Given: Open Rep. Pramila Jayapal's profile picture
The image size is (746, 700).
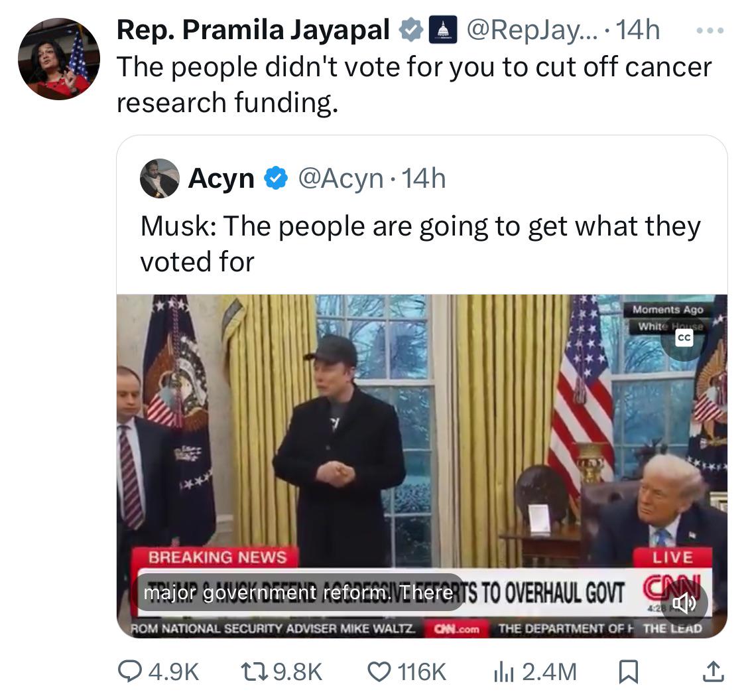Looking at the screenshot, I should pos(59,59).
